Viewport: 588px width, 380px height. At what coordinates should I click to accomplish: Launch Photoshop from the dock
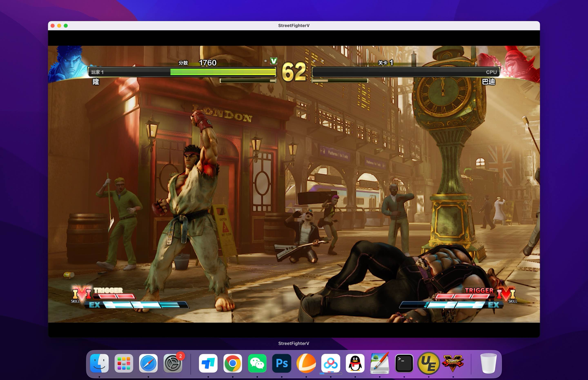(282, 363)
